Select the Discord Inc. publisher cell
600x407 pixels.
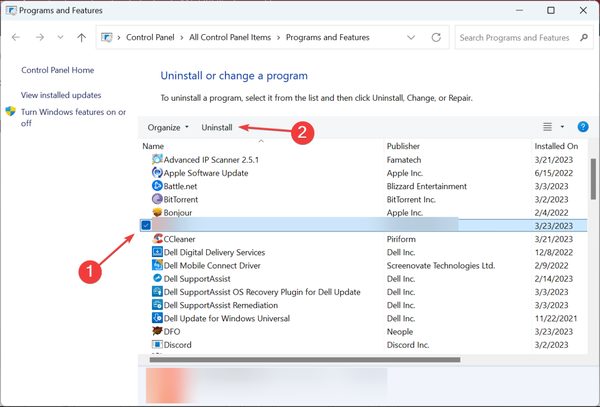click(x=408, y=345)
